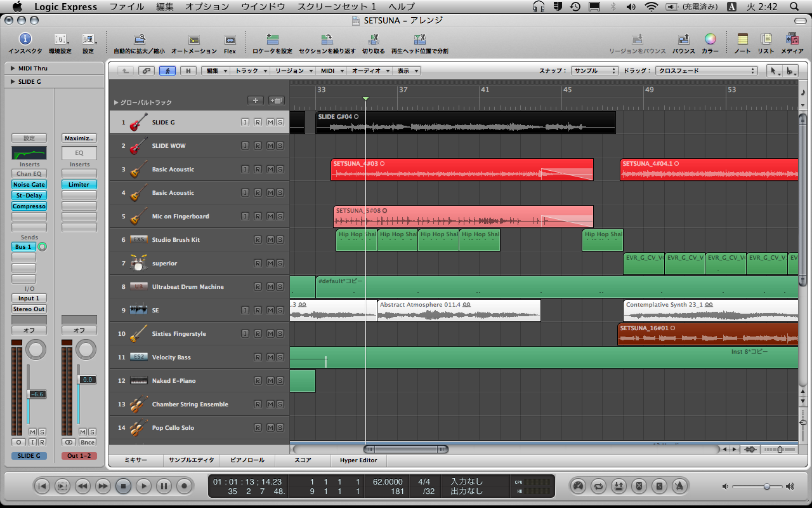Click the St-Delay insert slot
This screenshot has width=812, height=508.
click(29, 195)
